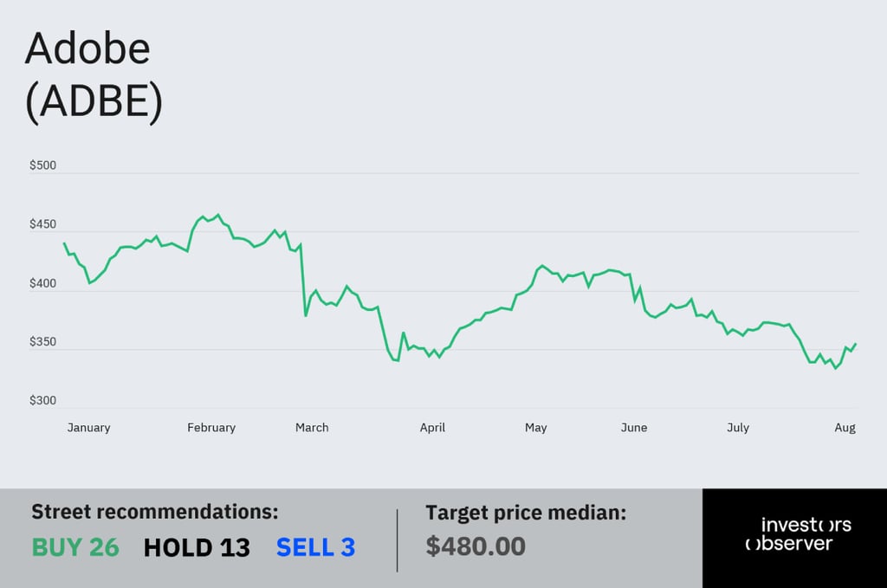Click the February axis label

coord(211,428)
